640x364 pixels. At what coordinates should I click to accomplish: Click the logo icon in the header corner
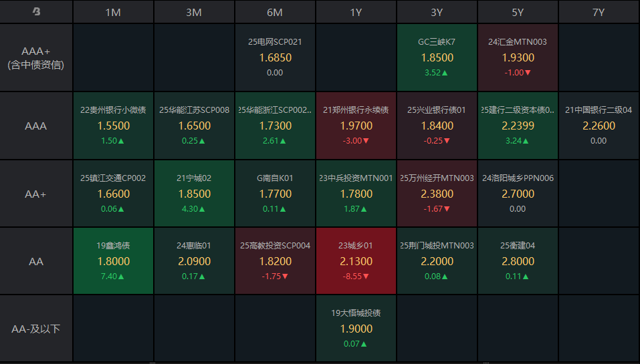pyautogui.click(x=36, y=12)
